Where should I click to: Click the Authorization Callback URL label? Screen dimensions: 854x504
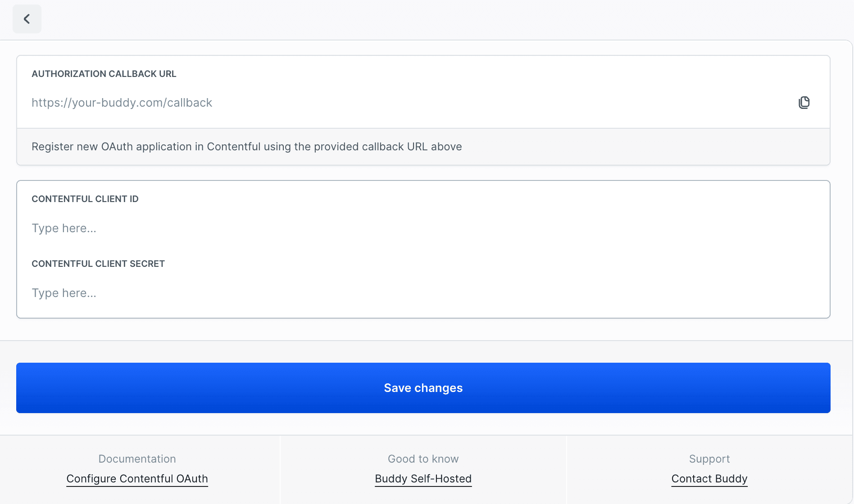tap(104, 74)
